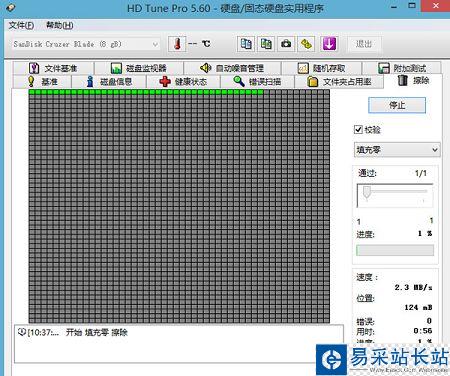Screen dimensions: 450x376
Task: Click the camera save screenshot icon
Action: [x=286, y=44]
